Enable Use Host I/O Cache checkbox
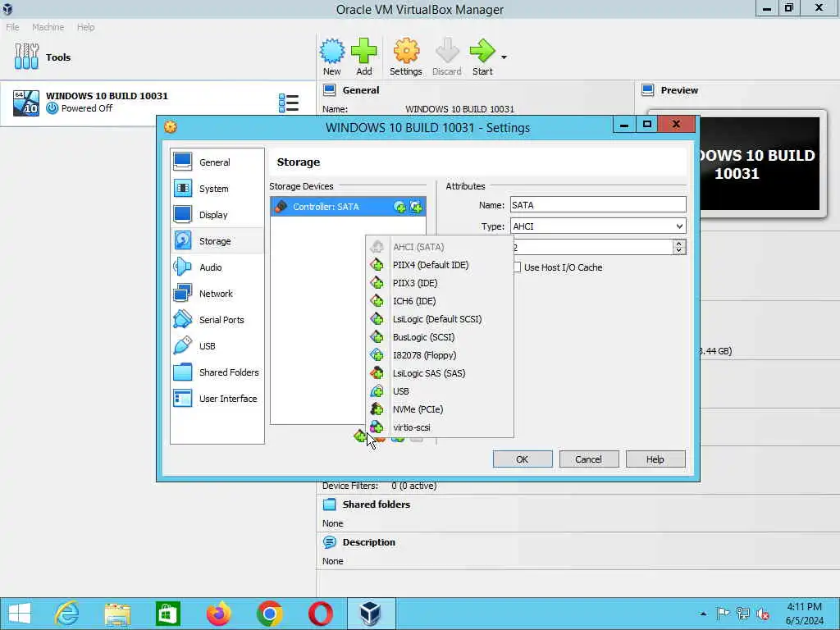The width and height of the screenshot is (840, 630). (x=517, y=267)
